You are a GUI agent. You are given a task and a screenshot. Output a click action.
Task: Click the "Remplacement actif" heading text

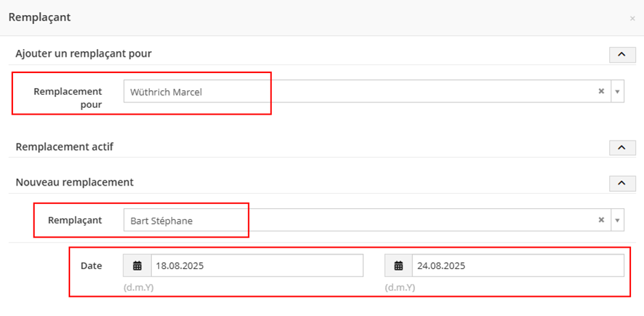coord(65,146)
